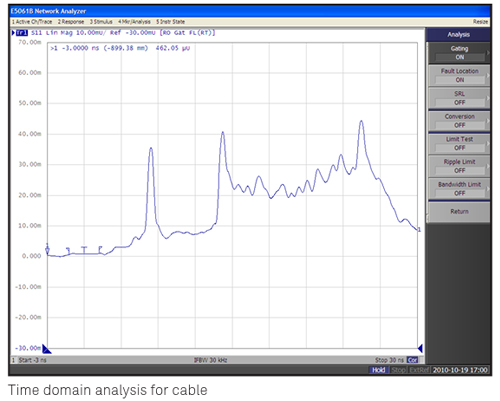This screenshot has height=401, width=500.
Task: Click the Lin Mag format label
Action: 59,33
